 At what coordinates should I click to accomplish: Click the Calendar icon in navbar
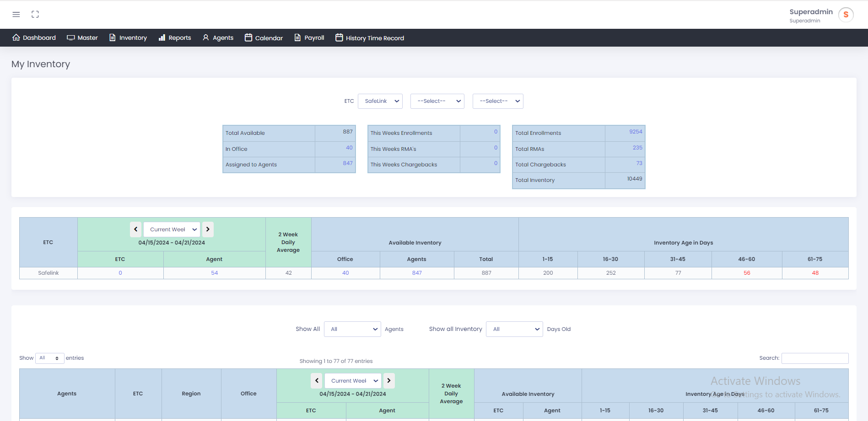(x=248, y=37)
